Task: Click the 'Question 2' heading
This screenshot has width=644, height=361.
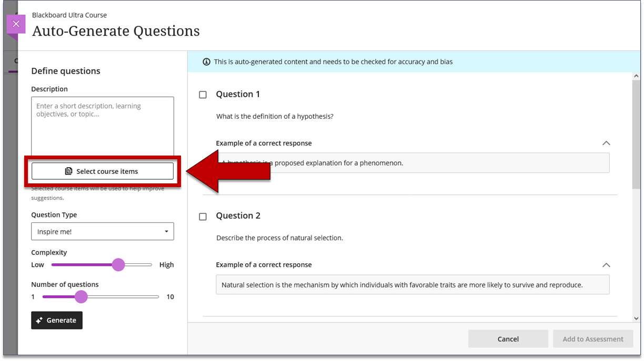Action: (238, 216)
